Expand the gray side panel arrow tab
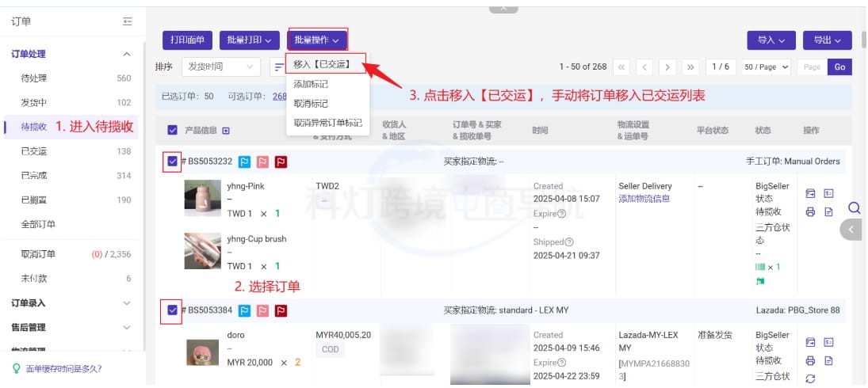 tap(852, 230)
